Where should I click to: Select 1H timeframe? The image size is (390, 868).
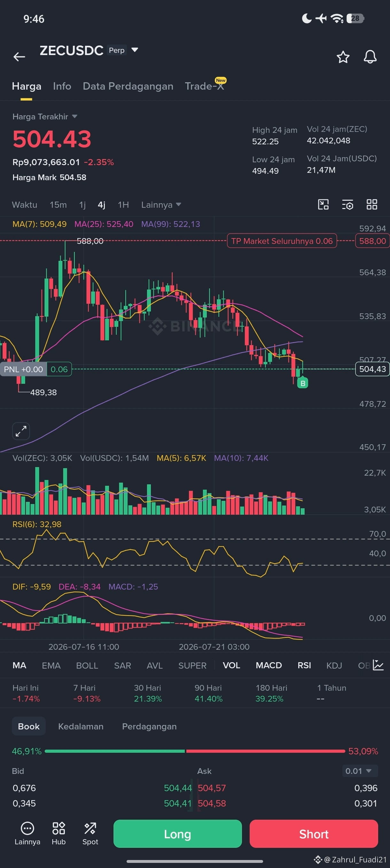[123, 205]
